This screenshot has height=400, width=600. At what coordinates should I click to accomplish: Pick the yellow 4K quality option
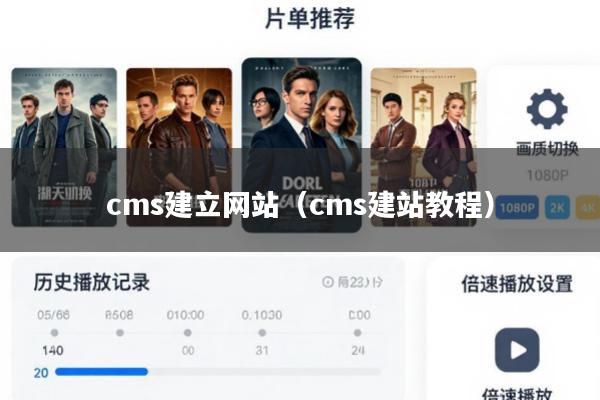click(x=588, y=207)
